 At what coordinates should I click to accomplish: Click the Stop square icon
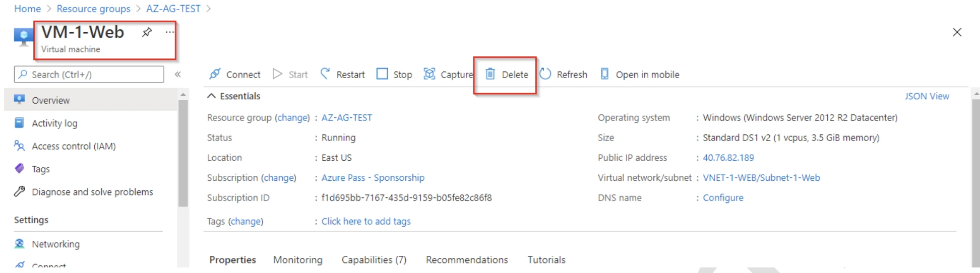click(383, 74)
